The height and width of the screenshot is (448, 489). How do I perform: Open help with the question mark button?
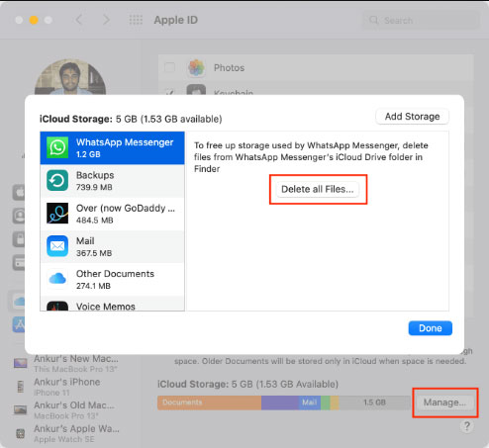[x=466, y=426]
